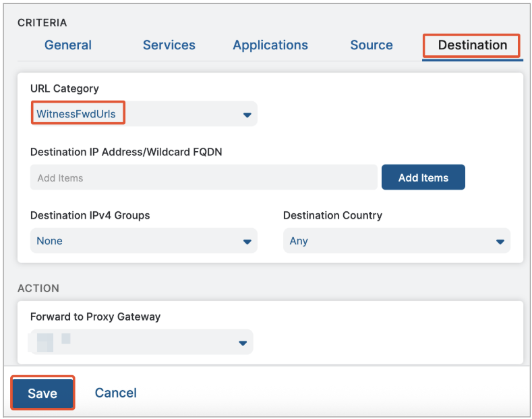Save the forwarding rule
532x419 pixels.
point(42,393)
